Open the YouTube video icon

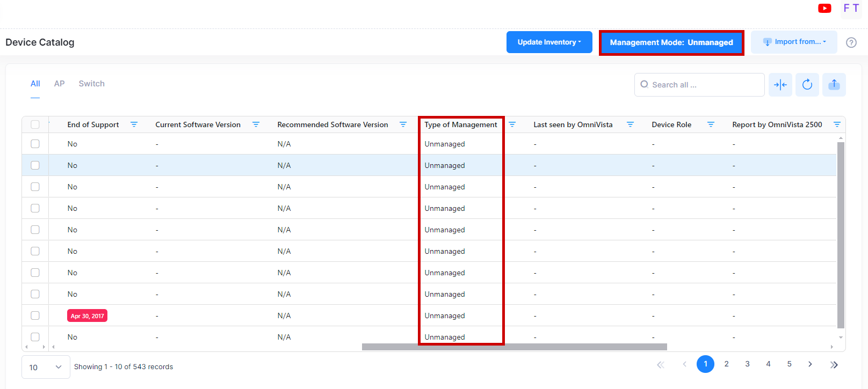(x=824, y=8)
